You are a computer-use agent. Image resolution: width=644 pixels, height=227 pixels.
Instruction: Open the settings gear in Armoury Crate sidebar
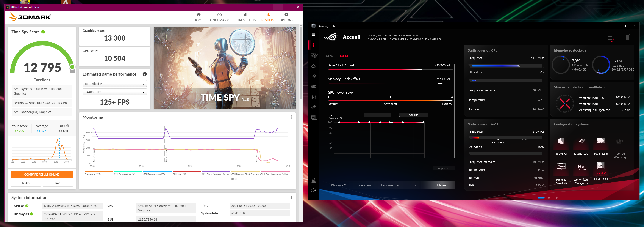click(x=314, y=191)
